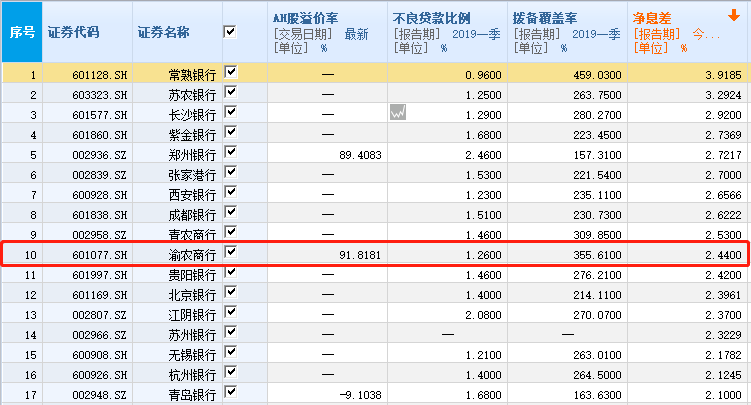Click provision coverage value 459.0300
This screenshot has width=751, height=405.
[x=597, y=75]
